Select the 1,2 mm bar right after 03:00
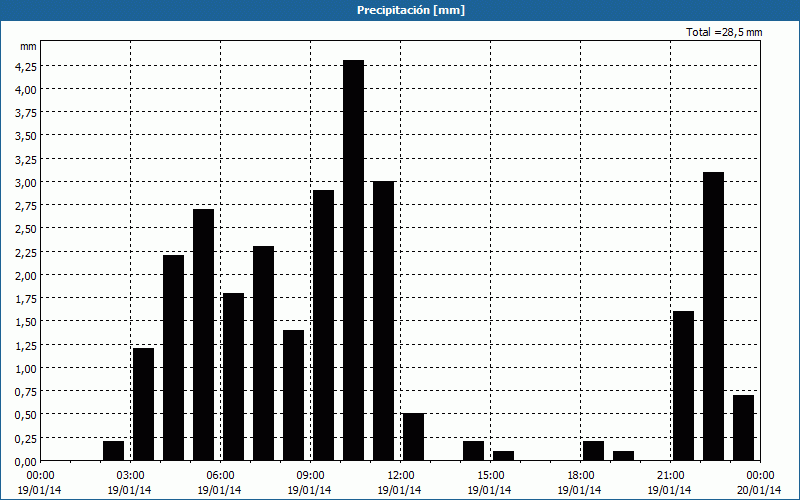Viewport: 800px width, 500px height. (143, 404)
